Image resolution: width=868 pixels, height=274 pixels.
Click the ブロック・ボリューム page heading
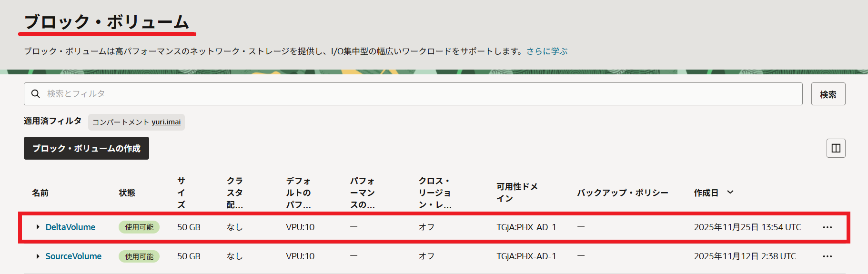tap(107, 22)
